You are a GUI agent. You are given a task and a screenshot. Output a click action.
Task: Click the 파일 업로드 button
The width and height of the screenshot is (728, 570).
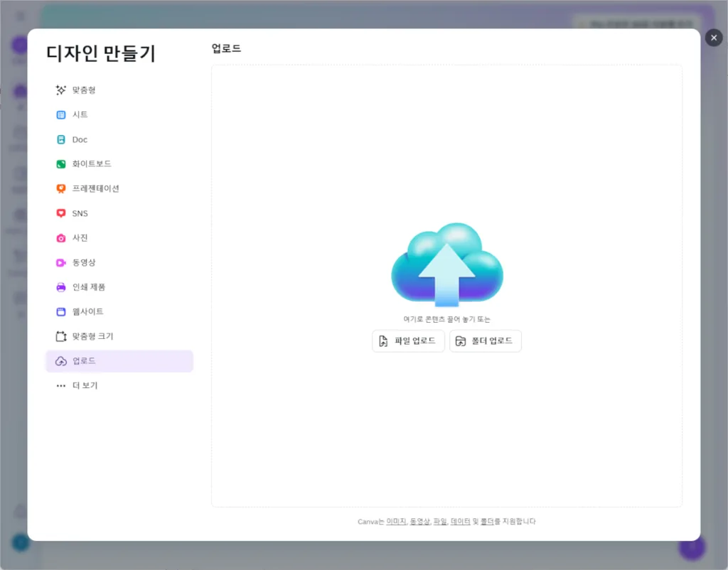pos(408,341)
